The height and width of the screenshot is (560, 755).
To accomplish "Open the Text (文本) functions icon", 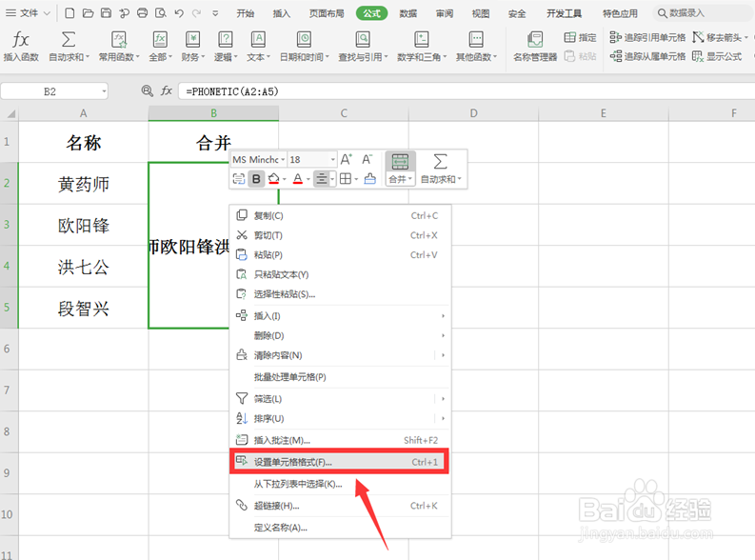I will (x=258, y=39).
